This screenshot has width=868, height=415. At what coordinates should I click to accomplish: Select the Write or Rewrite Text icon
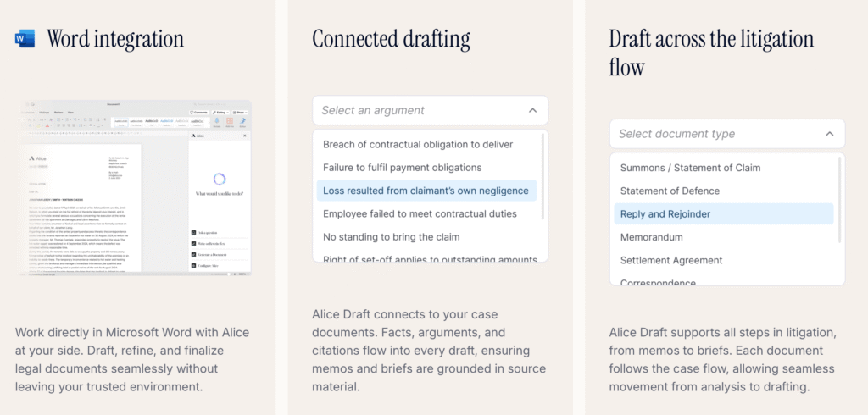(194, 243)
